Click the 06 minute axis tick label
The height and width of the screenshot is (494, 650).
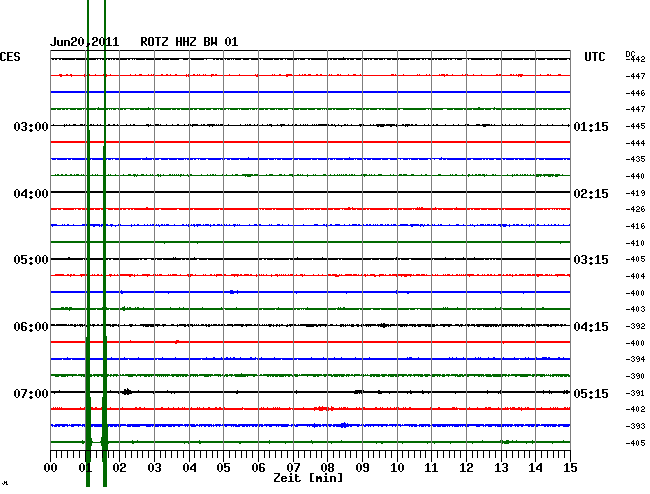click(x=258, y=468)
